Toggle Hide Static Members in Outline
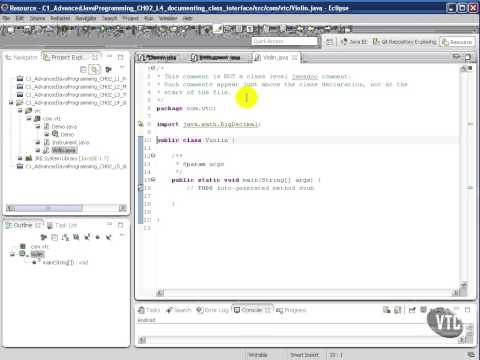The image size is (480, 360). tap(87, 237)
